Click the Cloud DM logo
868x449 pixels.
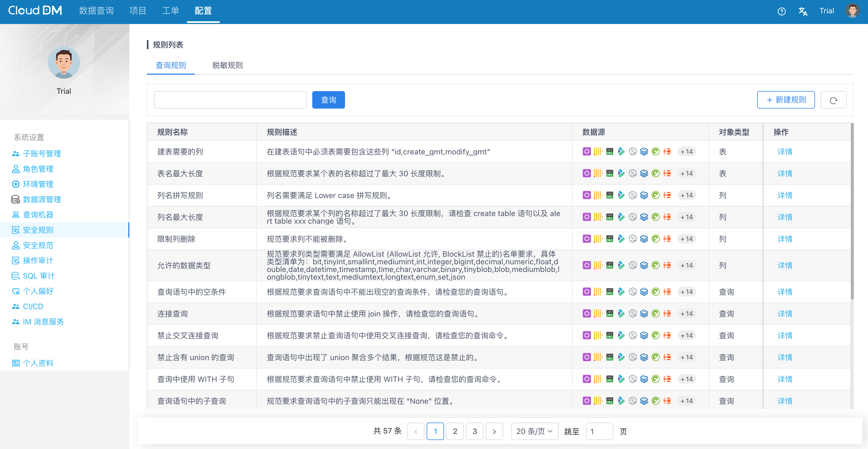pos(35,11)
